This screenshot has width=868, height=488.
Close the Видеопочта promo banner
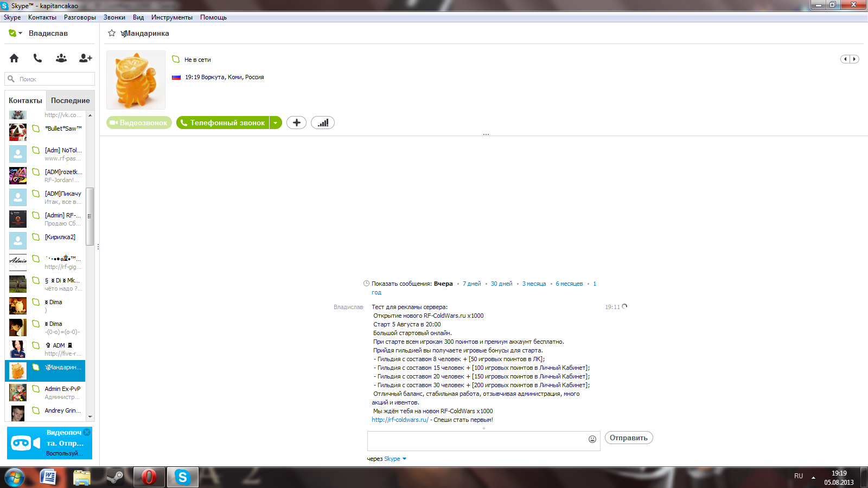click(87, 432)
